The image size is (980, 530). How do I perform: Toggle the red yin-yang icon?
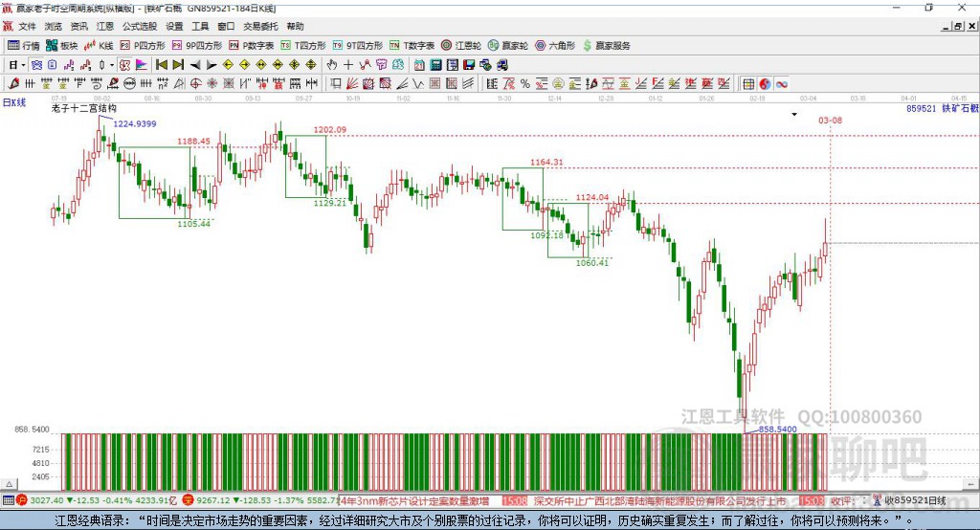click(765, 84)
